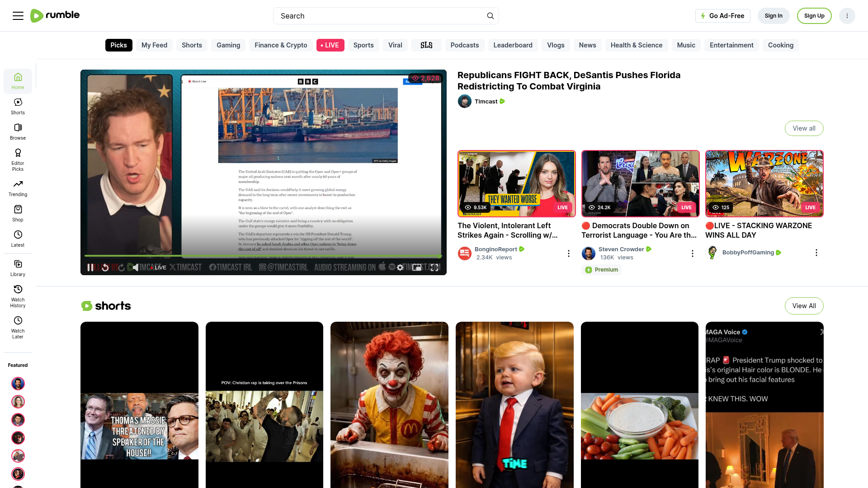Screen dimensions: 868x488
Task: Toggle fullscreen on the video player
Action: pyautogui.click(x=434, y=267)
